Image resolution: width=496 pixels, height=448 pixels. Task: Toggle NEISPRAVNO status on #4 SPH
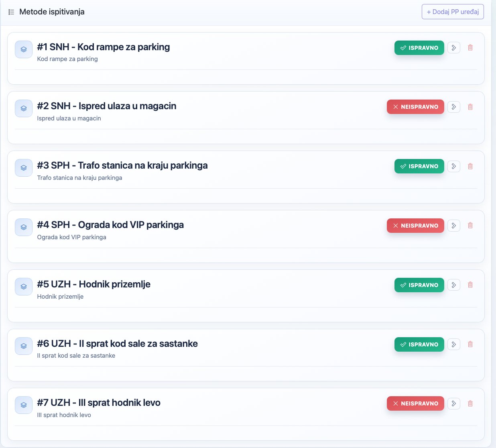[415, 226]
